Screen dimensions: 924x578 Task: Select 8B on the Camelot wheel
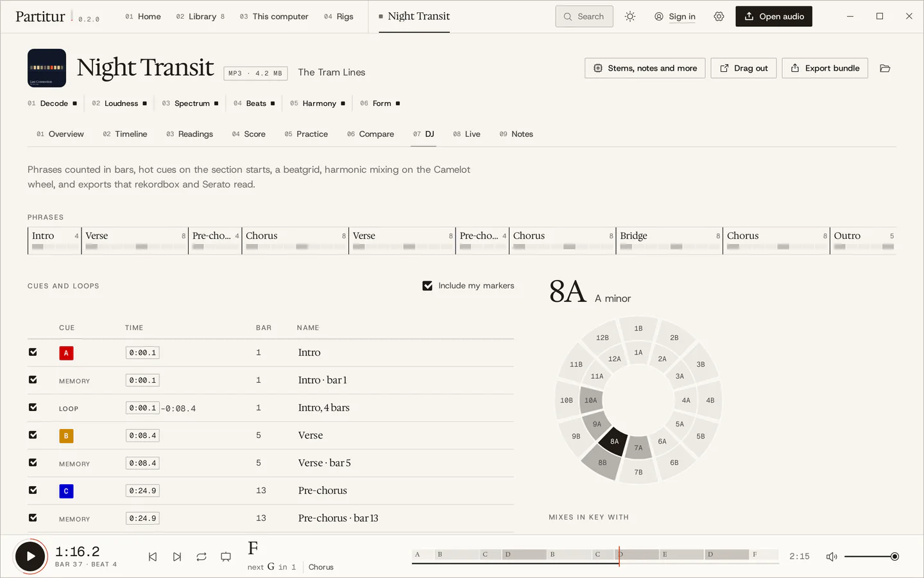point(601,462)
